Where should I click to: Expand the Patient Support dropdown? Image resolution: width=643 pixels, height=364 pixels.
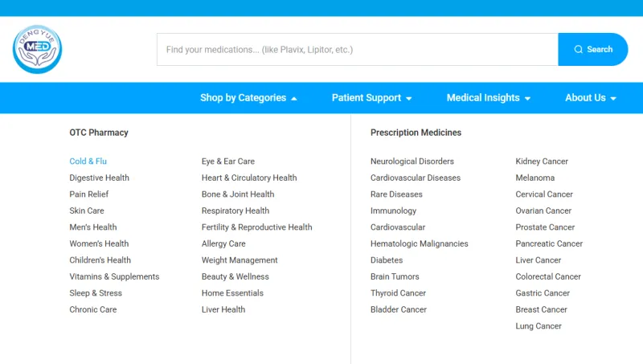(371, 98)
